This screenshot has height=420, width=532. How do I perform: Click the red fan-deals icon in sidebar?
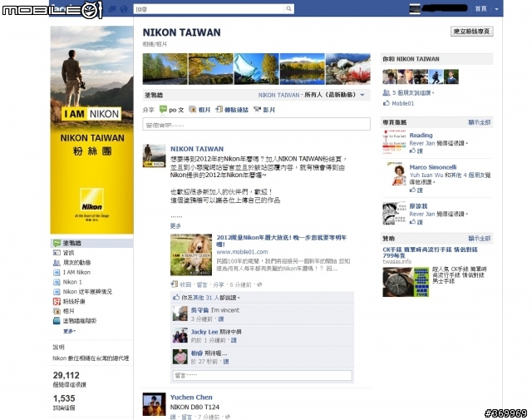pos(57,301)
